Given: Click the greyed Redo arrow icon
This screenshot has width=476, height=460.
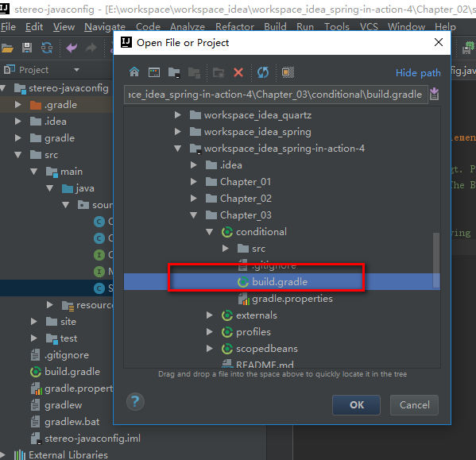Looking at the screenshot, I should pos(91,48).
